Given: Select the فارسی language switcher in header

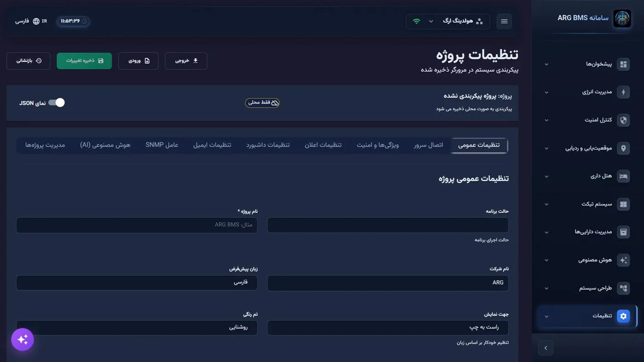Looking at the screenshot, I should coord(31,21).
